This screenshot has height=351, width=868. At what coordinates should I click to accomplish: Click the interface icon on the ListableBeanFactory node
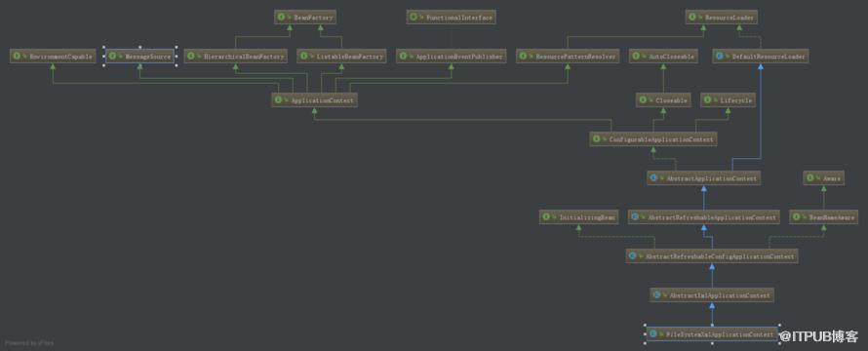coord(304,56)
